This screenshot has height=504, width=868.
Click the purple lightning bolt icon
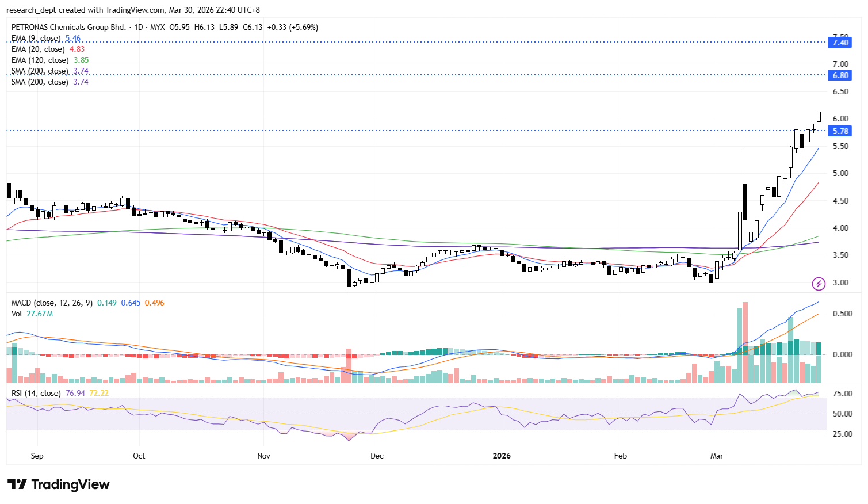[x=819, y=283]
